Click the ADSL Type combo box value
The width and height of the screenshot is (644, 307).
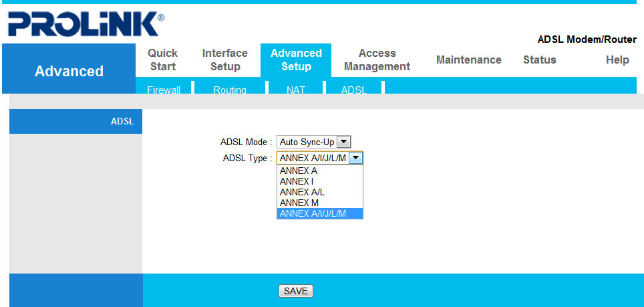[319, 158]
